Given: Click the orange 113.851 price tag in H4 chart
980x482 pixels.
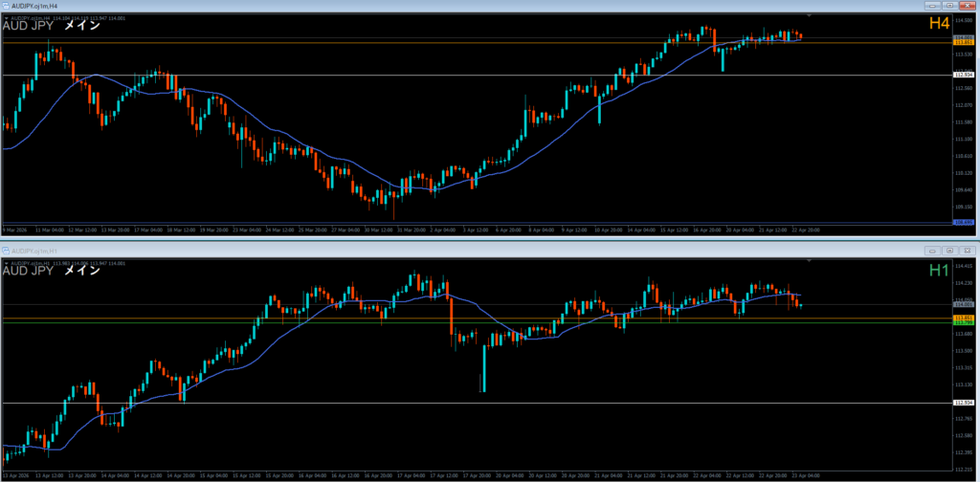Looking at the screenshot, I should tap(964, 43).
